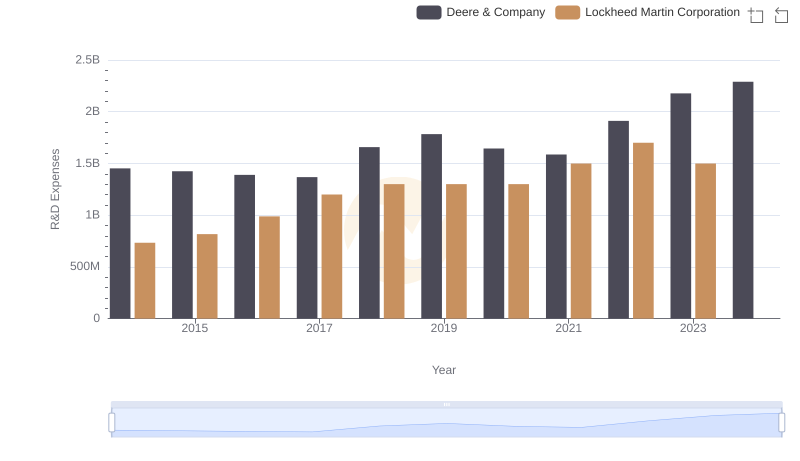800x461 pixels.
Task: Click the right handle of the range slider
Action: click(x=781, y=423)
